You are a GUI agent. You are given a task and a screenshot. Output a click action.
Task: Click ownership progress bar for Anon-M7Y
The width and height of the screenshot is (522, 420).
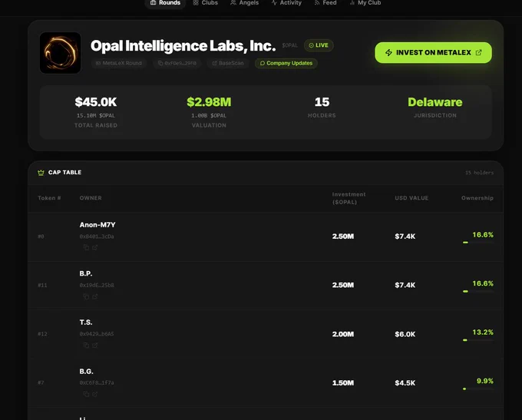(478, 243)
